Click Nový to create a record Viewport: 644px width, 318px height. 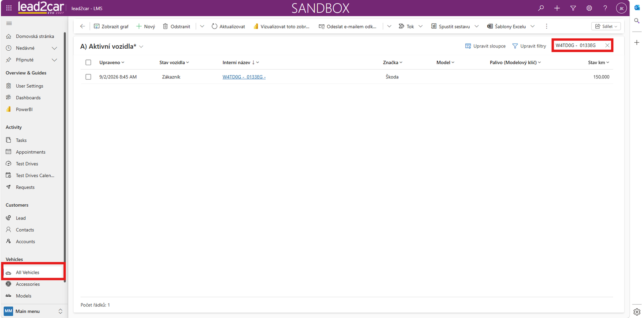pos(146,27)
